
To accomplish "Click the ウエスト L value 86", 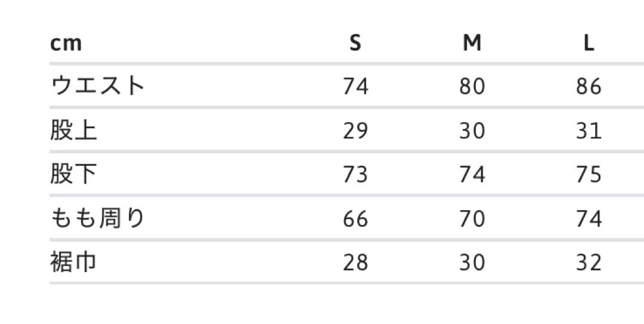I will click(x=589, y=87).
